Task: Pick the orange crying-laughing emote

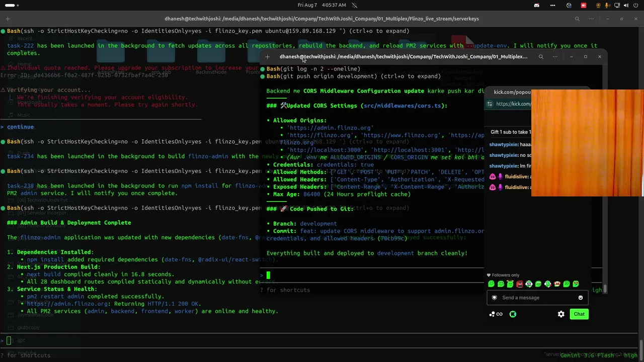Action: 557,284
